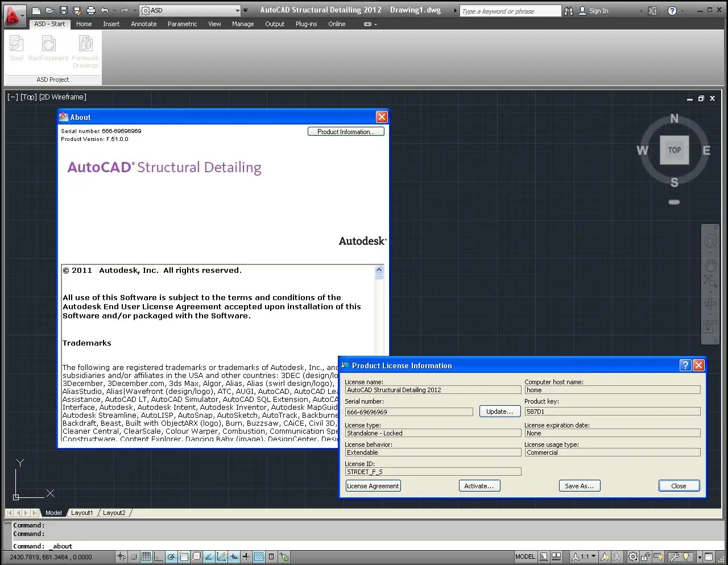Screen dimensions: 728x565
Task: Toggle Lineweight display in status bar
Action: point(246,556)
